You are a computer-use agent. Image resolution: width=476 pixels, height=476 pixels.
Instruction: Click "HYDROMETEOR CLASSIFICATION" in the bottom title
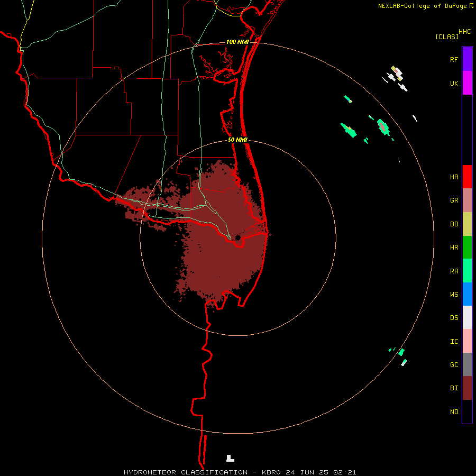pyautogui.click(x=186, y=472)
